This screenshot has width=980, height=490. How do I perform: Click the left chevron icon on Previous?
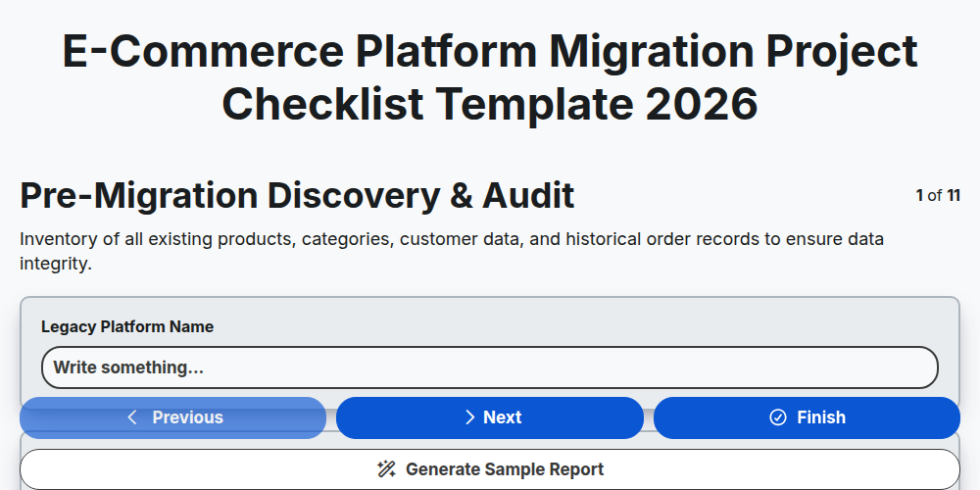(x=132, y=417)
